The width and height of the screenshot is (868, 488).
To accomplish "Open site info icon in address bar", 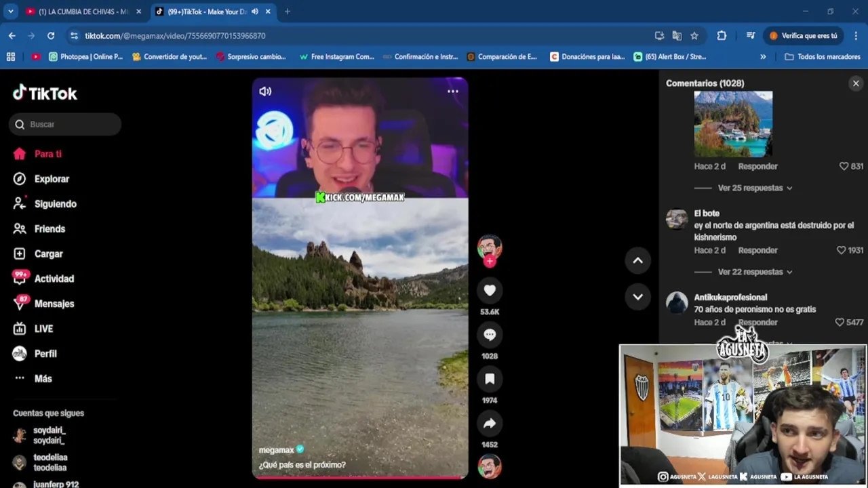I will 75,36.
